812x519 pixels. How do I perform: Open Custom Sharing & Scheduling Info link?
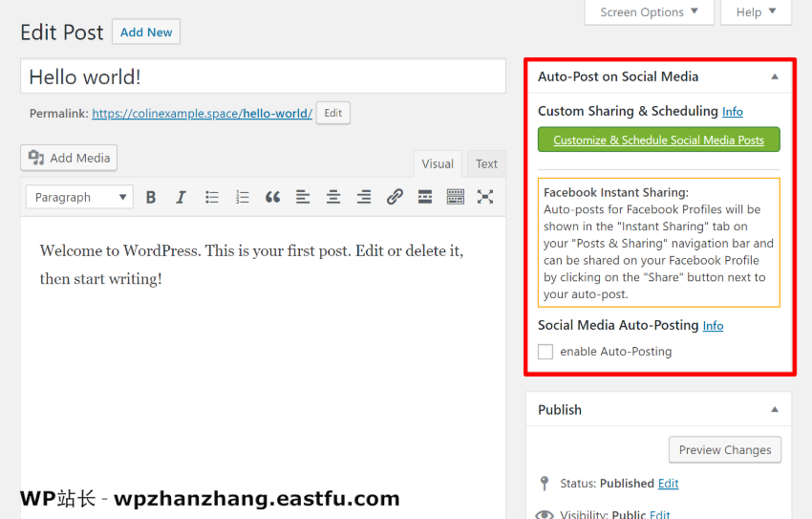point(733,112)
